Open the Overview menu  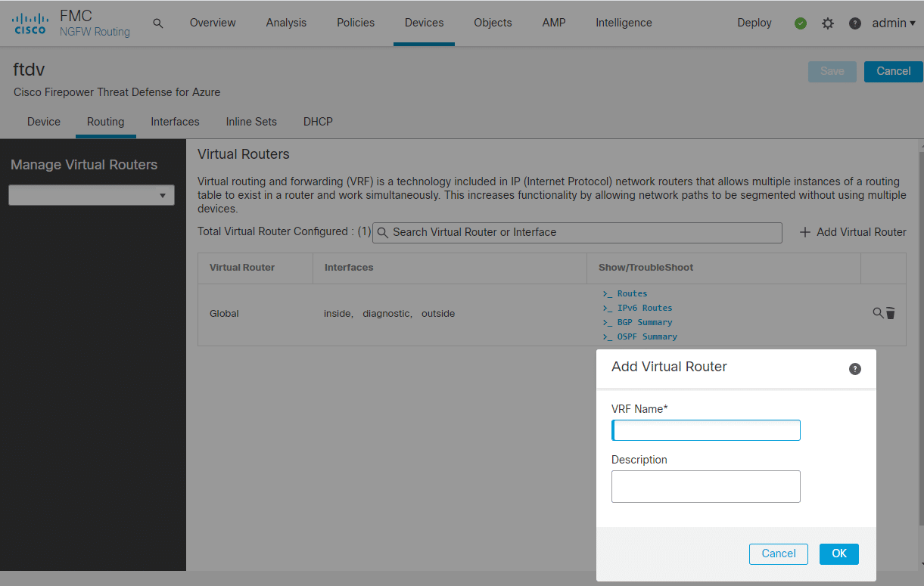point(213,23)
